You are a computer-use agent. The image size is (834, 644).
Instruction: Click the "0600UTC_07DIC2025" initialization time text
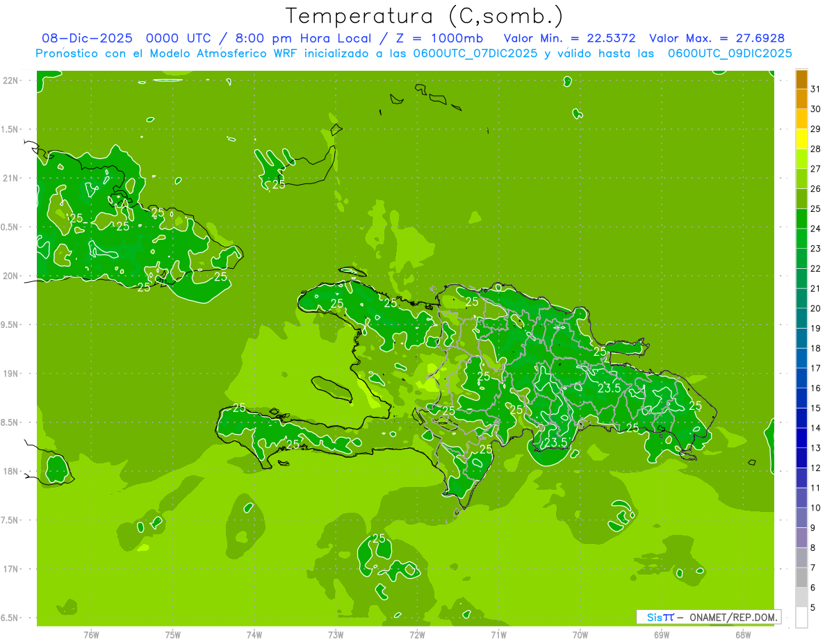tap(474, 53)
